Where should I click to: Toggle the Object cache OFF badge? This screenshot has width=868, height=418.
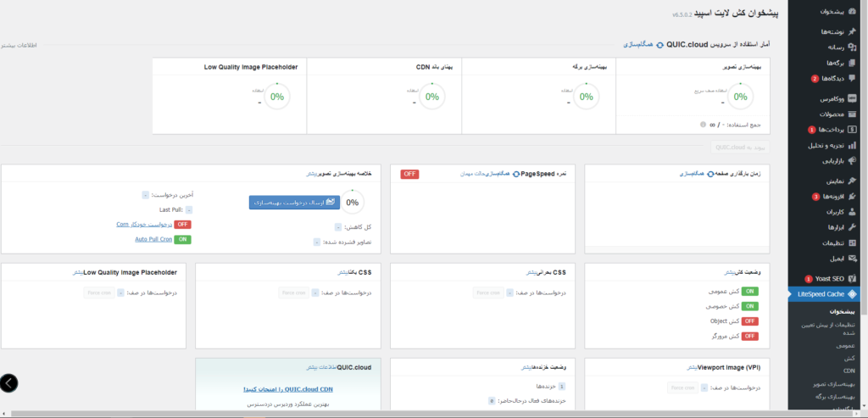coord(750,321)
